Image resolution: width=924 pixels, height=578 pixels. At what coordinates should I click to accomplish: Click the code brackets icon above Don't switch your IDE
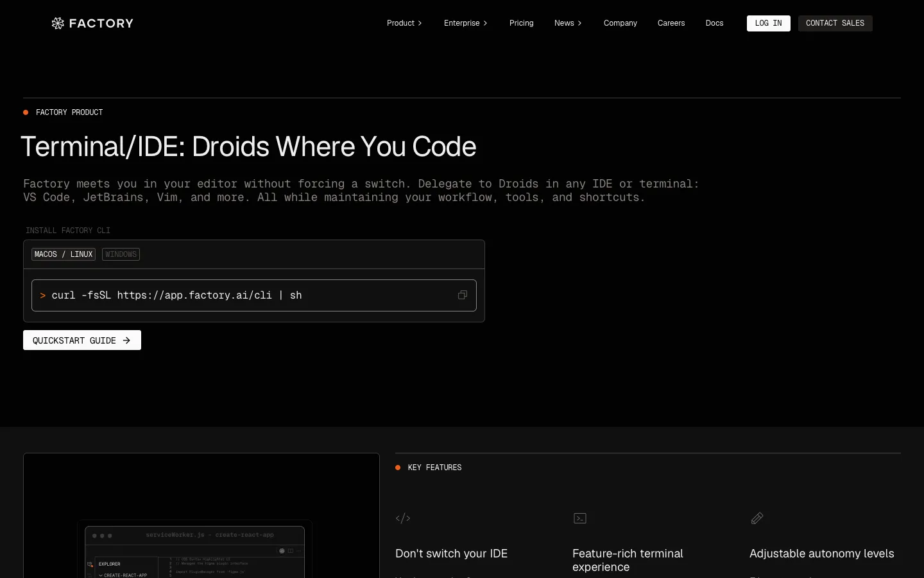click(x=403, y=518)
